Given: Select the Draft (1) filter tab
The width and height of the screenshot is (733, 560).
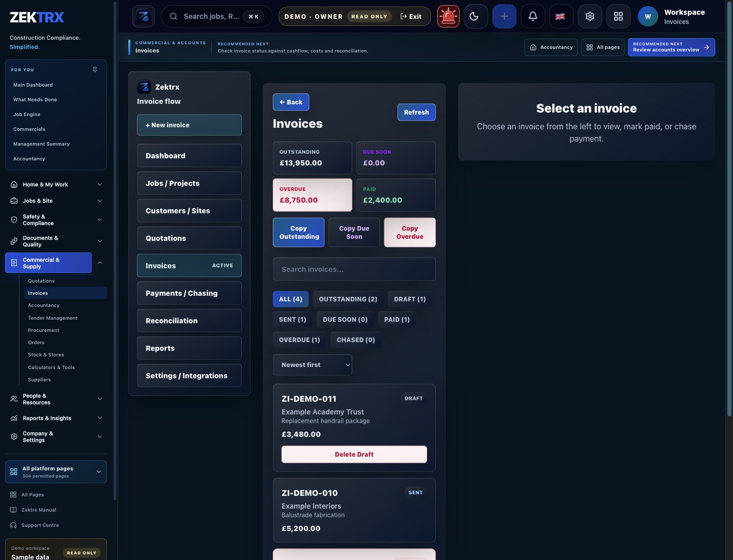Looking at the screenshot, I should click(x=410, y=299).
